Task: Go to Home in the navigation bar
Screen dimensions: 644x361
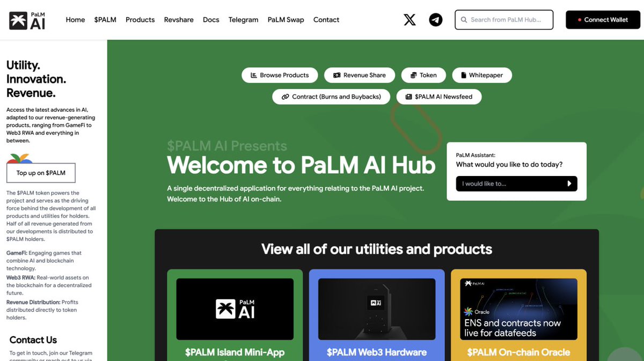Action: click(75, 20)
